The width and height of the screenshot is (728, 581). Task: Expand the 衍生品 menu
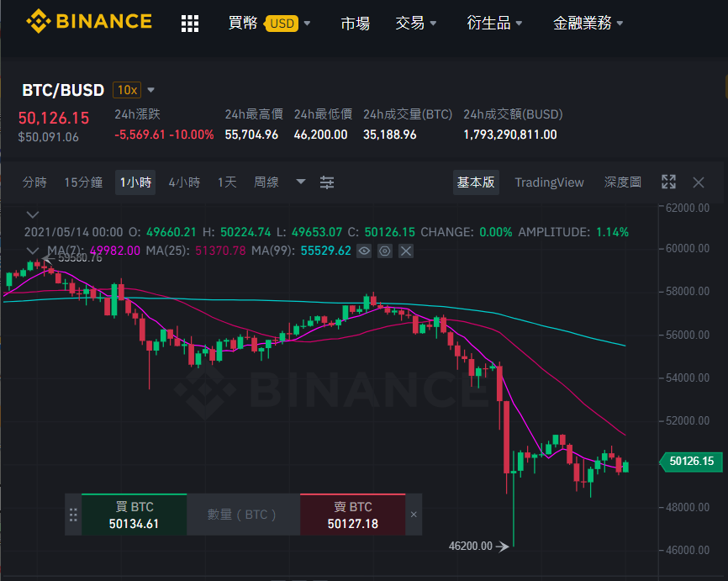pyautogui.click(x=494, y=23)
